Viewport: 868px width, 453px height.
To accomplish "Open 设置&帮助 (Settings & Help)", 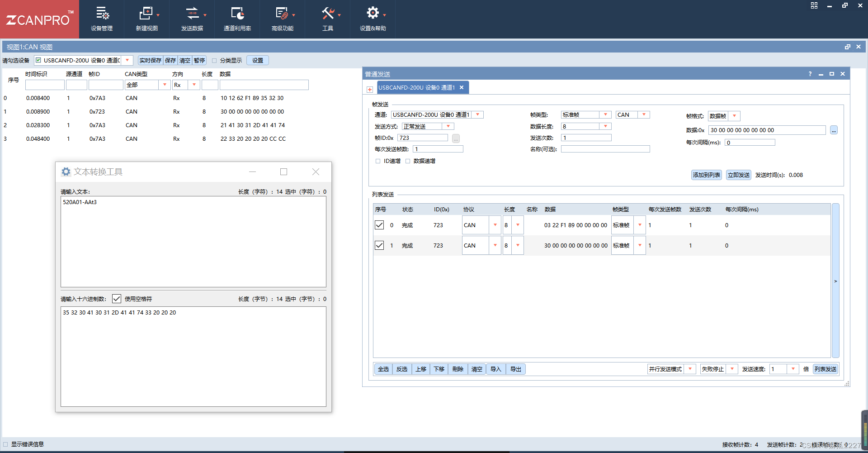I will tap(372, 19).
